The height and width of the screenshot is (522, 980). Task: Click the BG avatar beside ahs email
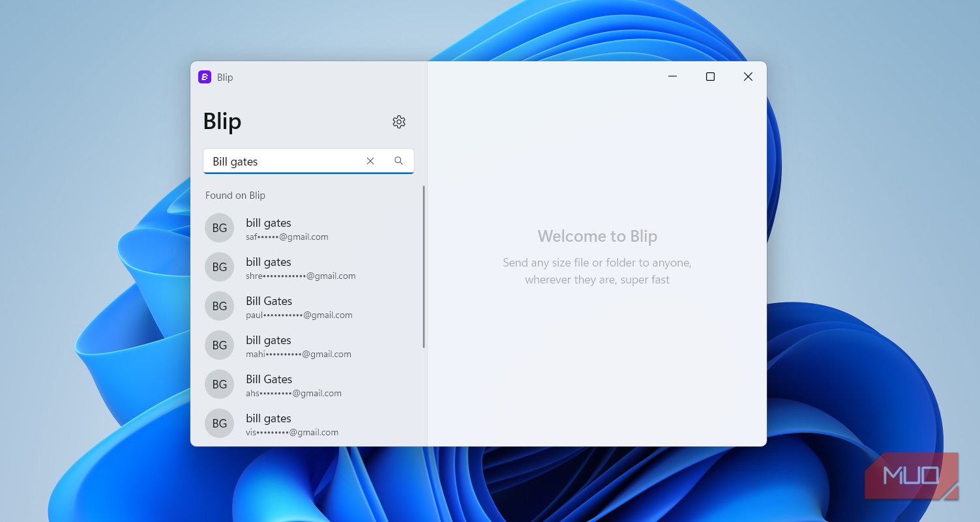click(x=220, y=384)
